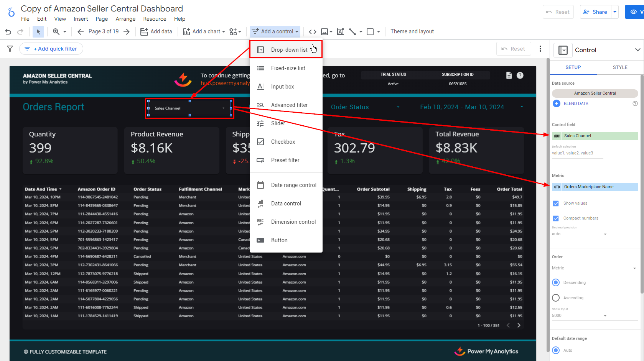Click the help question mark icon in report header
This screenshot has width=644, height=361.
[520, 75]
